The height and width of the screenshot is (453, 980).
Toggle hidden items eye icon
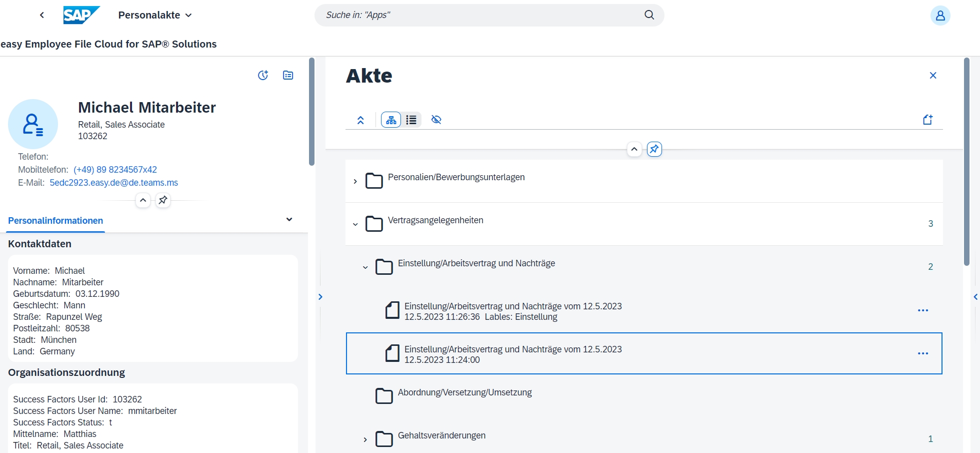(x=436, y=120)
